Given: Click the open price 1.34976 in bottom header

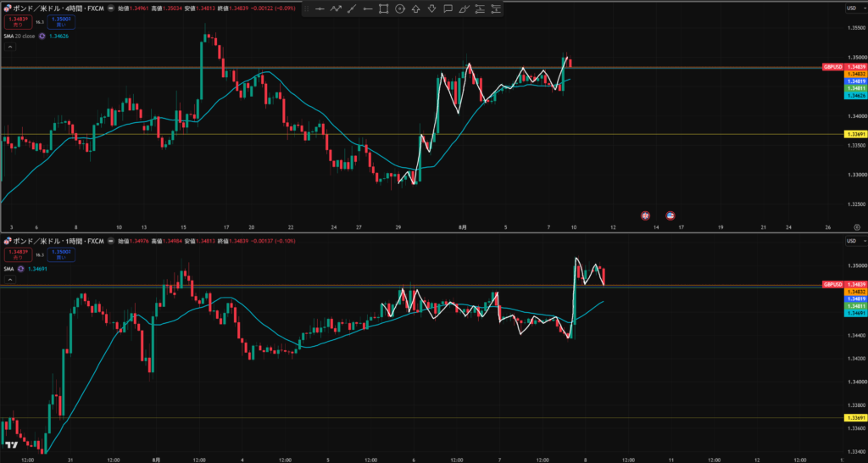Looking at the screenshot, I should (x=140, y=241).
